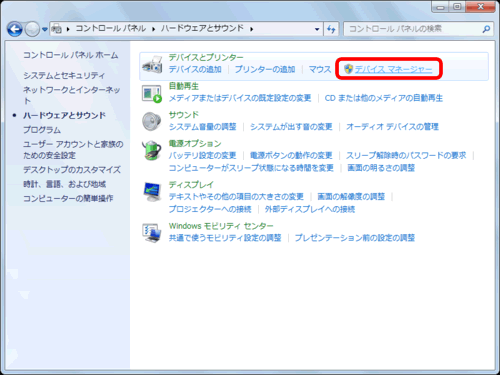
Task: Click 共通で使うモビリティ設定の調整 link
Action: tap(225, 238)
